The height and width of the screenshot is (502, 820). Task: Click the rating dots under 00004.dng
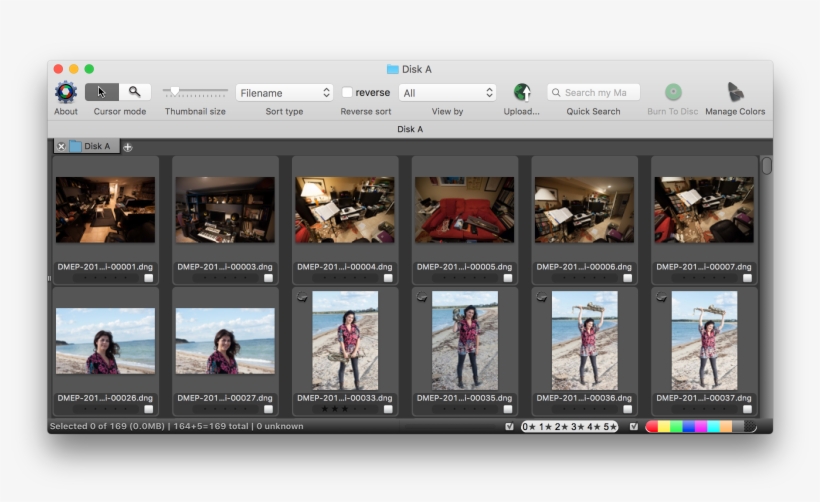(x=345, y=278)
